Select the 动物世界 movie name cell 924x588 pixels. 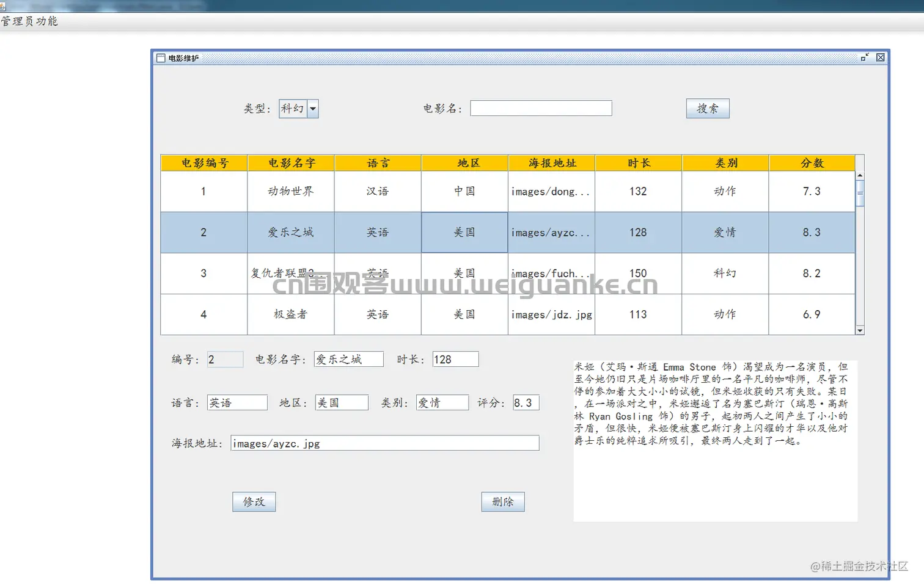(x=291, y=192)
